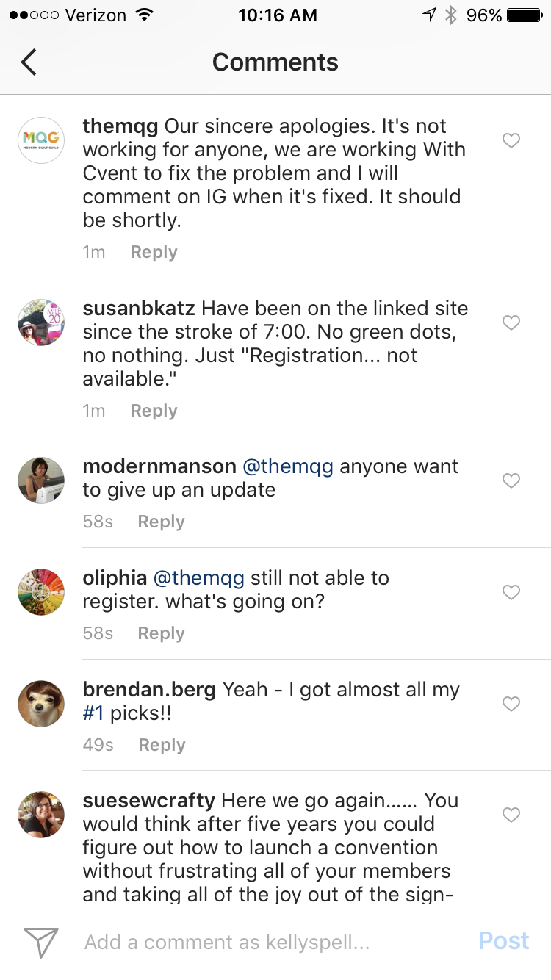Like susanbkatz's comment with heart
551x980 pixels.
click(511, 323)
